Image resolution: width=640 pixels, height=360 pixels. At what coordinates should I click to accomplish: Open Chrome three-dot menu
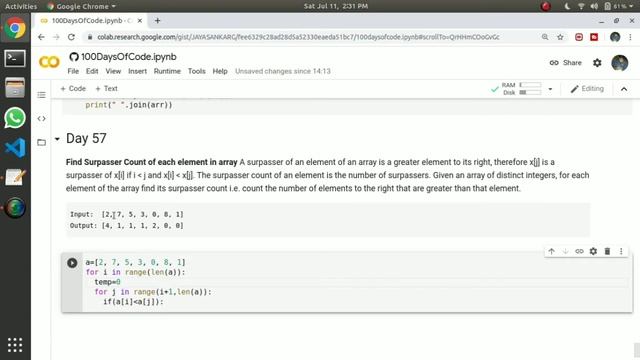(x=631, y=37)
